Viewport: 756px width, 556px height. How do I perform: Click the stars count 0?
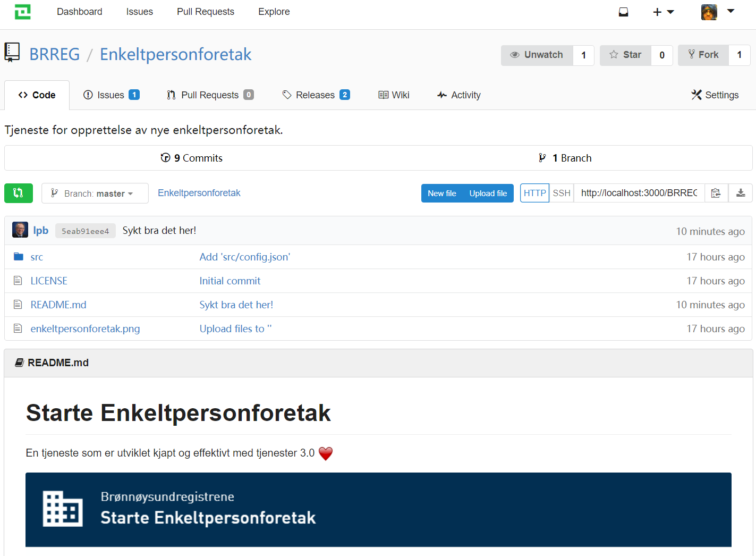click(x=662, y=55)
